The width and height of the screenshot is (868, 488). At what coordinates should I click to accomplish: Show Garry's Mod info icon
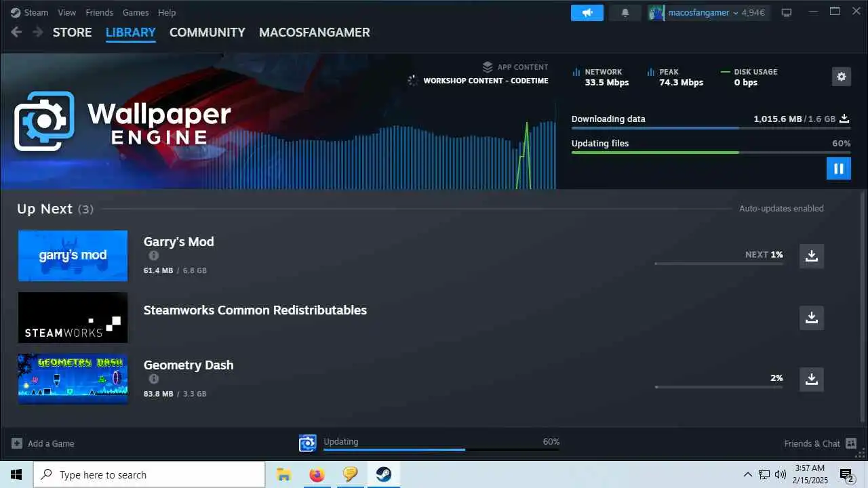tap(154, 256)
